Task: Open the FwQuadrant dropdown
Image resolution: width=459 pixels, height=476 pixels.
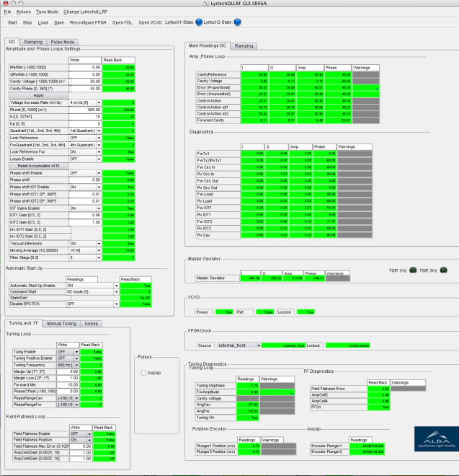Action: [85, 145]
